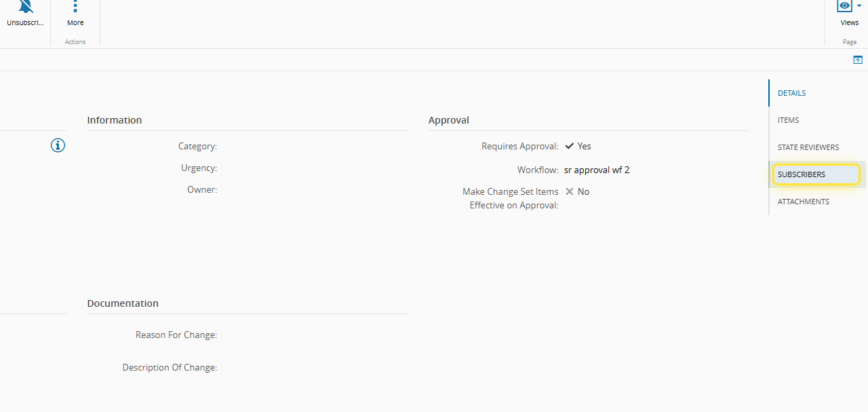Screen dimensions: 868x412
Task: Click the Views eye icon
Action: (x=844, y=5)
